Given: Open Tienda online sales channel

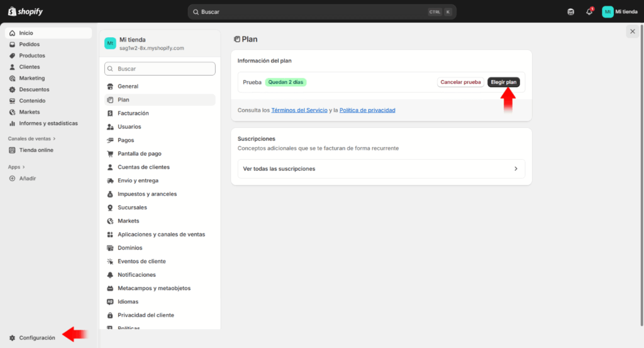Looking at the screenshot, I should point(36,150).
